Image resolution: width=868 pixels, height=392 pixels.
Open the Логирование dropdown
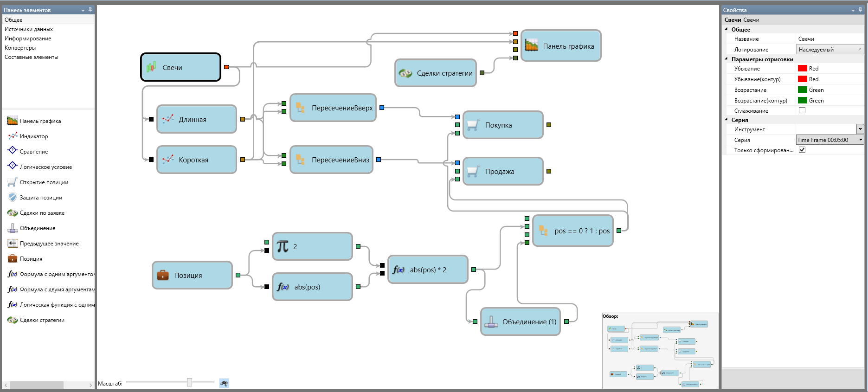pyautogui.click(x=829, y=49)
